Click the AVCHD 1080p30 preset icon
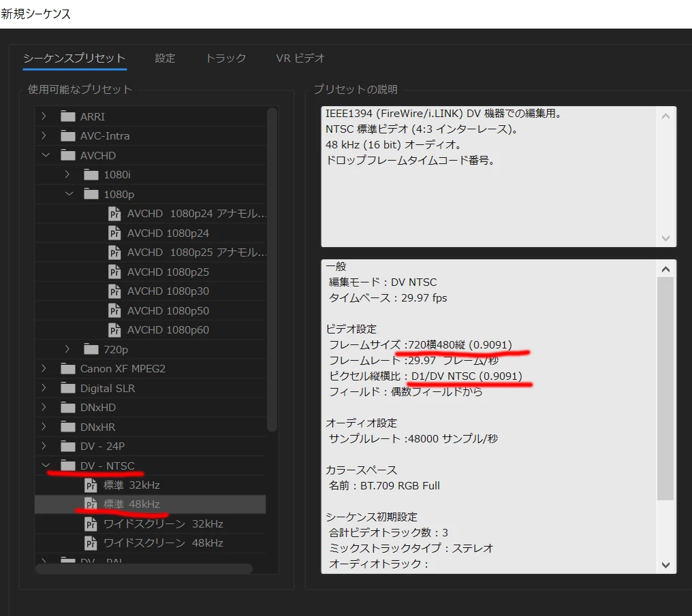The image size is (692, 616). (114, 291)
